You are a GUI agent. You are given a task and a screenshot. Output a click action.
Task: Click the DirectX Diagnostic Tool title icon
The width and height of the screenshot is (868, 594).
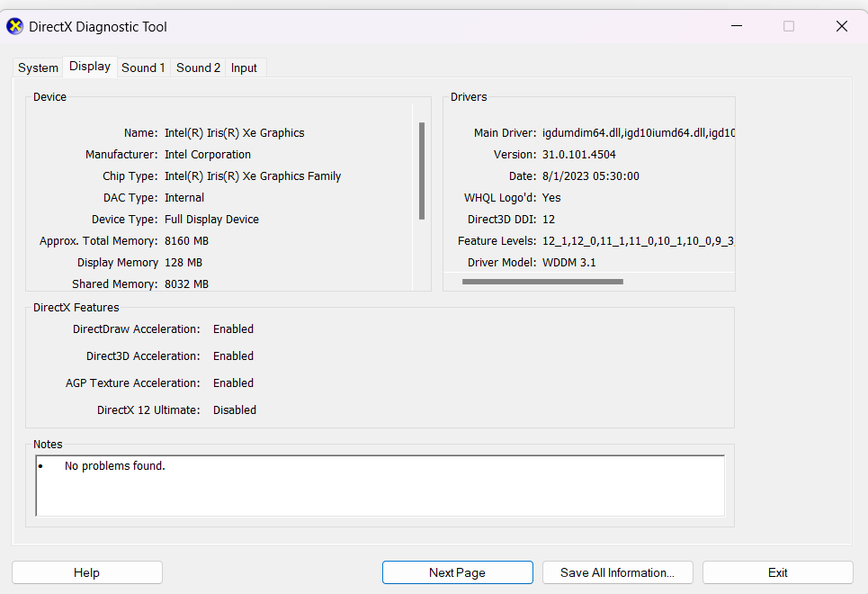tap(15, 26)
